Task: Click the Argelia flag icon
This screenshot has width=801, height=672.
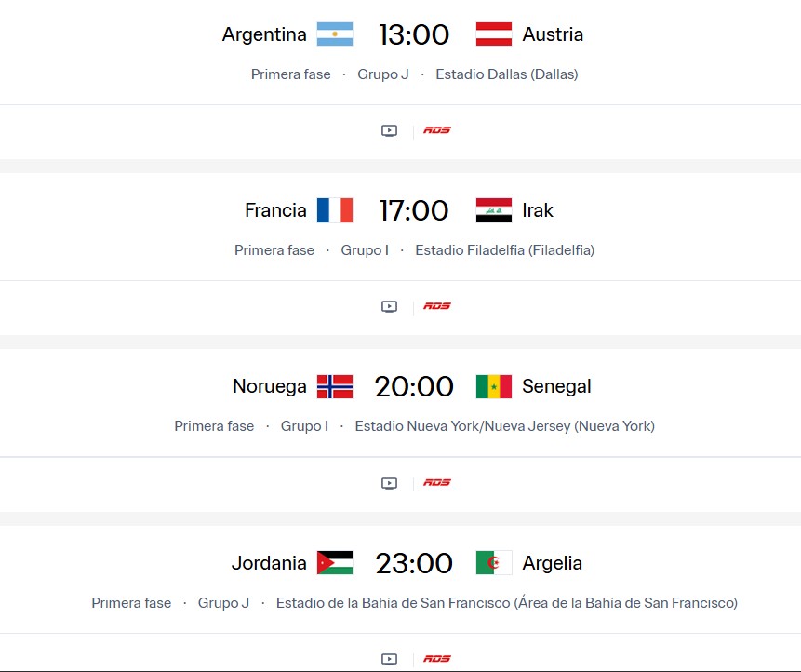Action: tap(494, 563)
